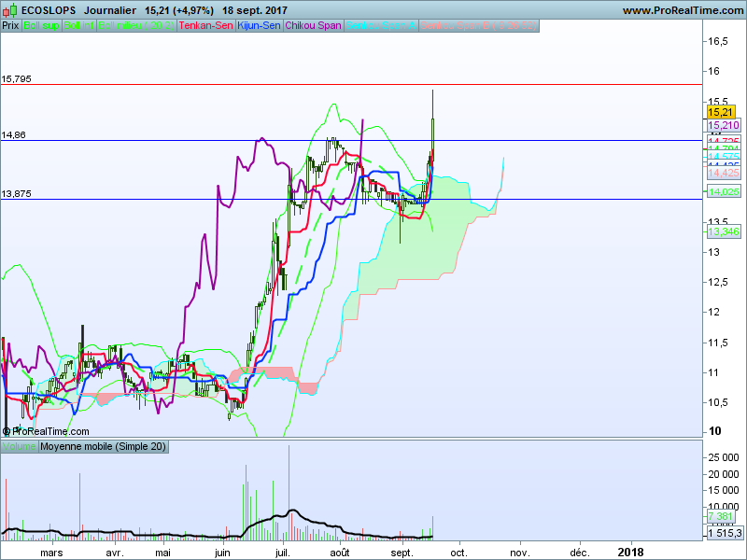Select the Prix indicator label

coord(10,26)
